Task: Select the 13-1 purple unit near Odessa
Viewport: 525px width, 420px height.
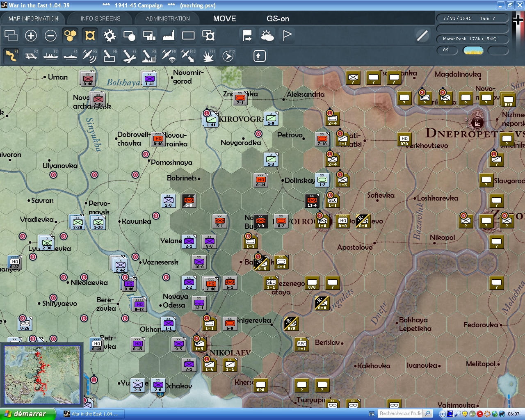Action: [x=199, y=304]
